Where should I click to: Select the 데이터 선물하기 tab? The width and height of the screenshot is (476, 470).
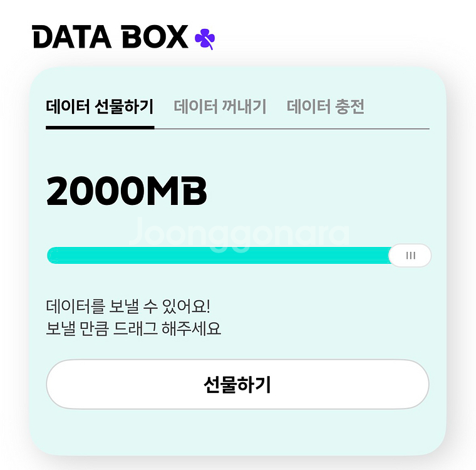click(100, 107)
